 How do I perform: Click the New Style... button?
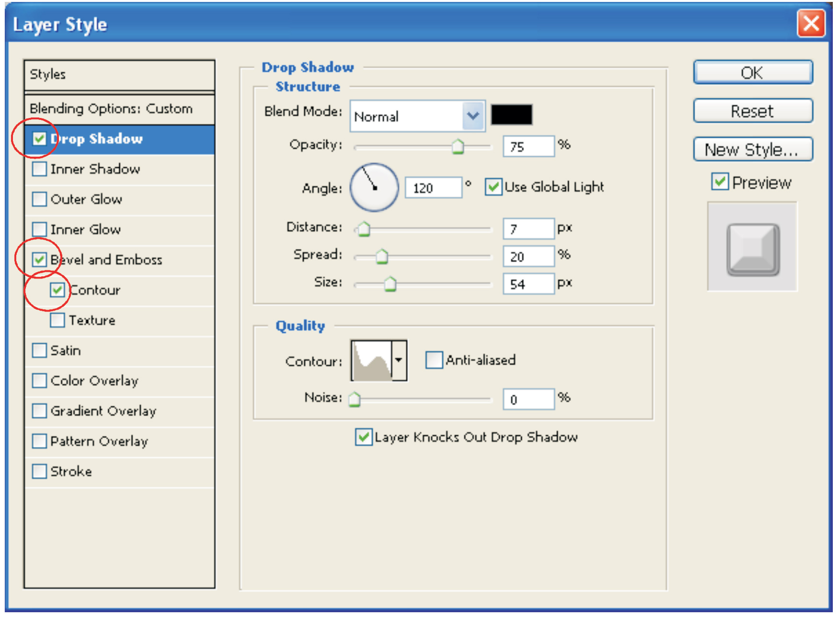tap(752, 150)
